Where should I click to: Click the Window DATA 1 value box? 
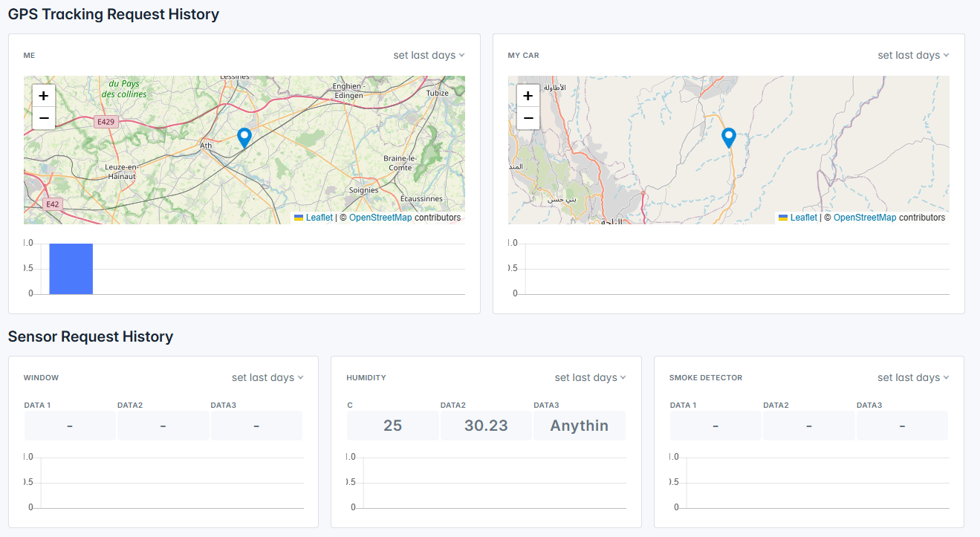pos(70,426)
